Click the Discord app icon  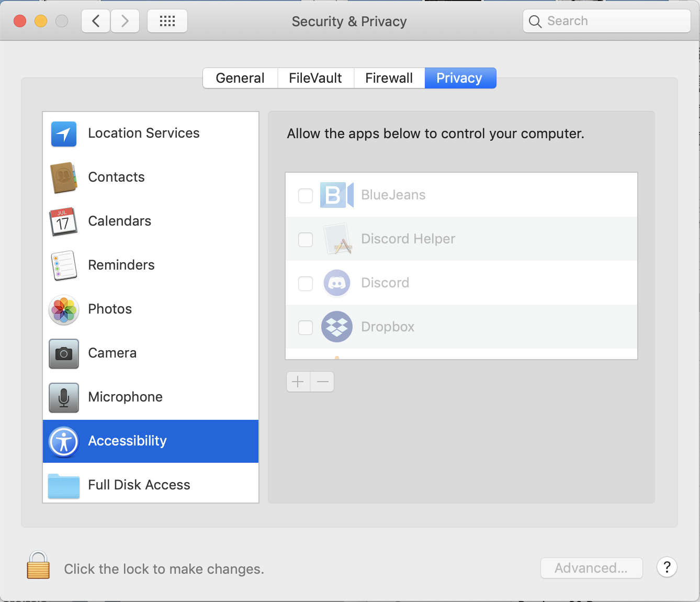[337, 283]
